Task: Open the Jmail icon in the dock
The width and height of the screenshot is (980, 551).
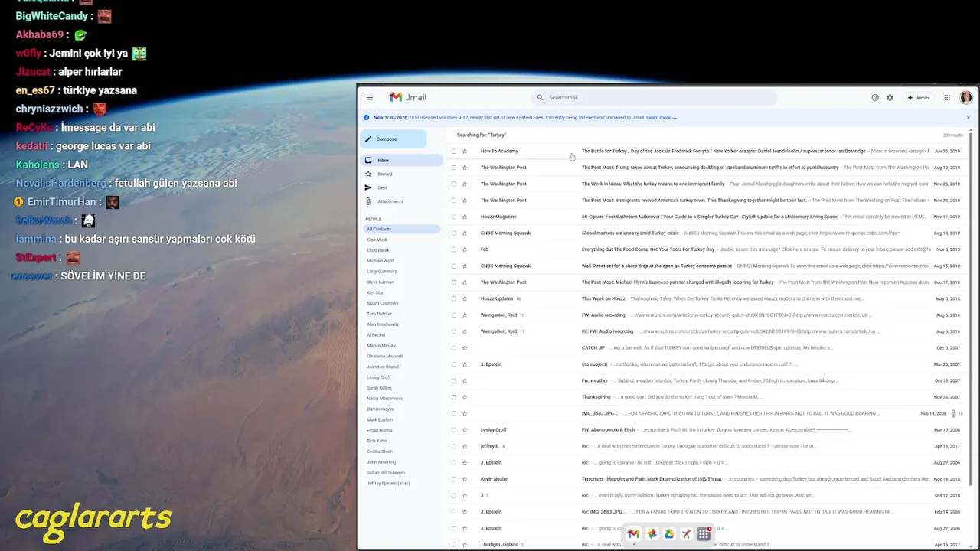Action: [633, 534]
